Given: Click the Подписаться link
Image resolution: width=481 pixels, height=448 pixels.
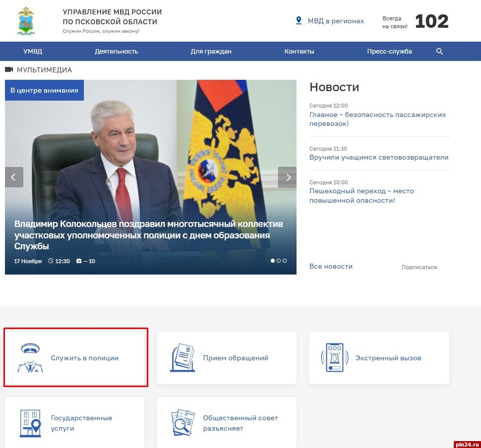Looking at the screenshot, I should (419, 267).
